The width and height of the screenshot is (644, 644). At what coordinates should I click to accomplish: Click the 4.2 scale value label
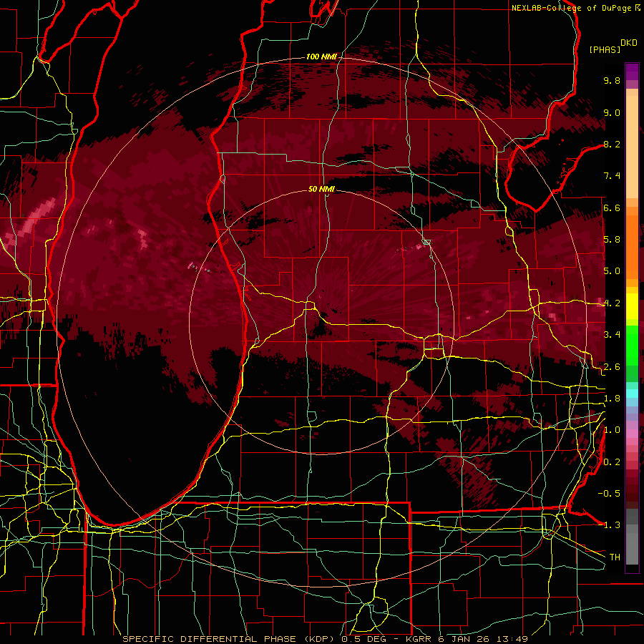tap(612, 303)
